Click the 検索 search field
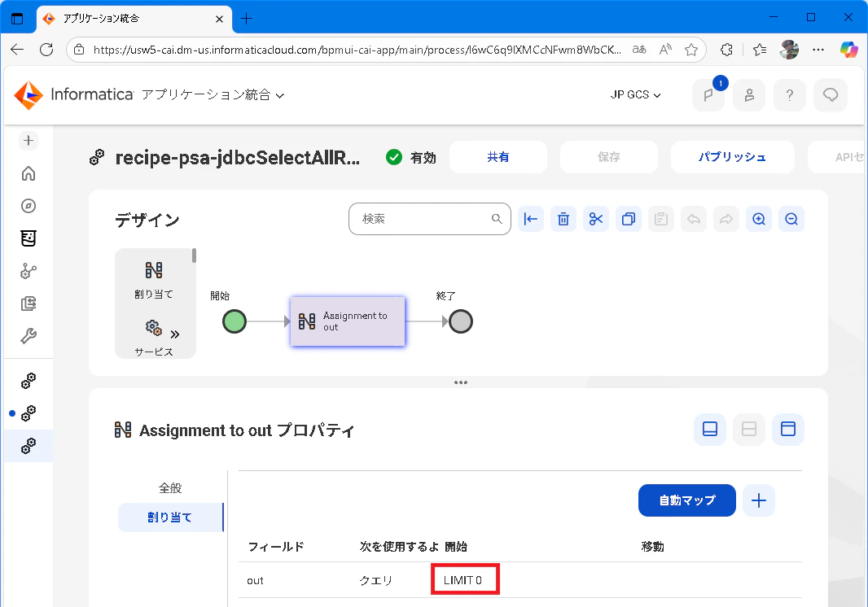This screenshot has height=607, width=868. (430, 219)
